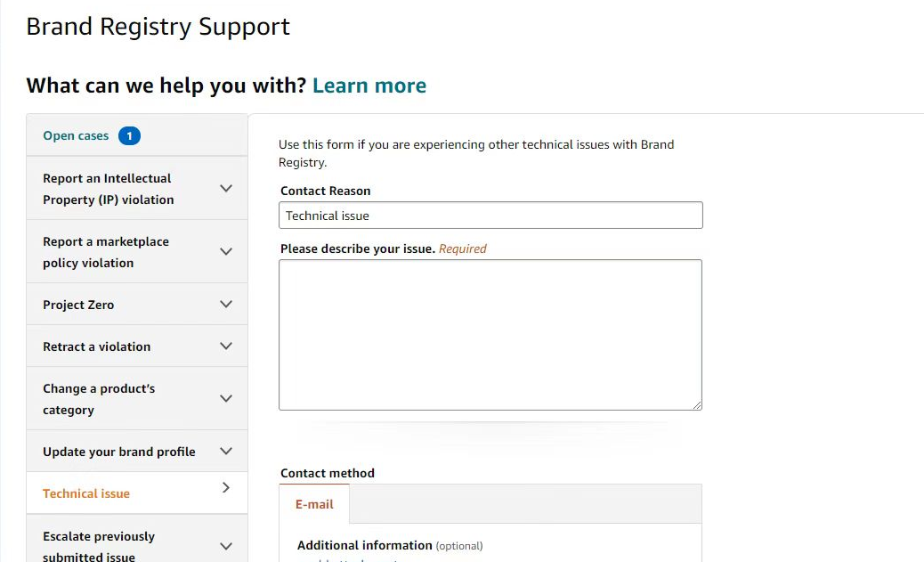Follow the Learn more link

pos(369,86)
